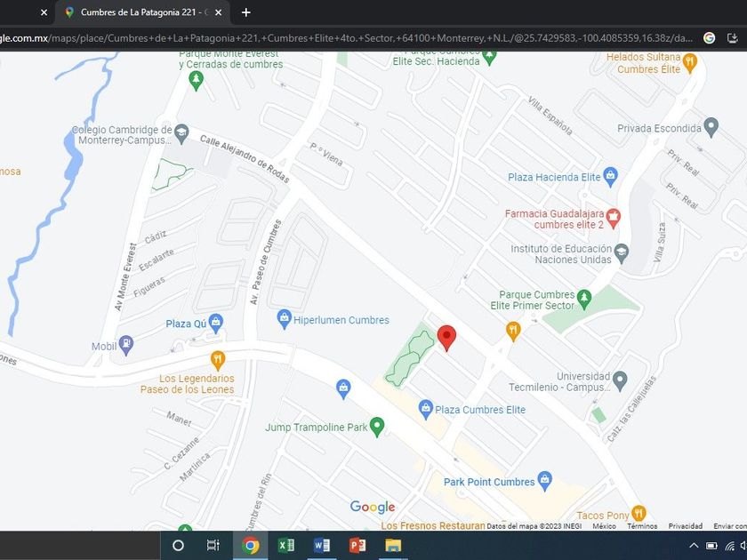Select Tacos Pony restaurant pin
Viewport: 747px width, 560px height.
[639, 514]
